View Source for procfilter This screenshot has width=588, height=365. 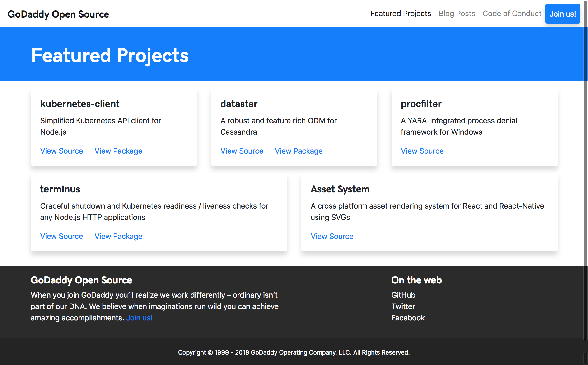[x=422, y=151]
